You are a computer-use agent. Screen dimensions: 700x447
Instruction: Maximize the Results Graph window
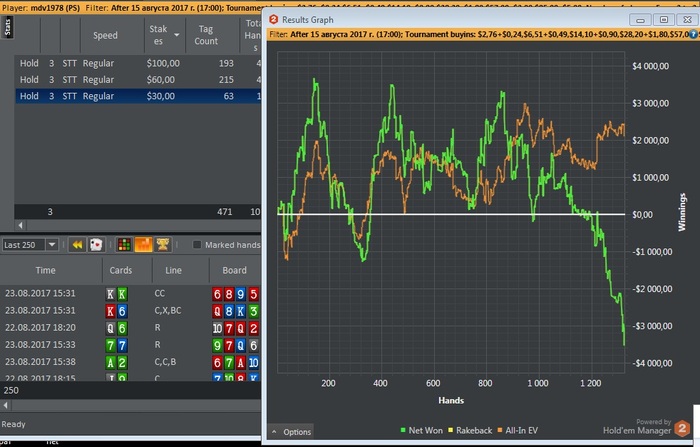tap(664, 20)
